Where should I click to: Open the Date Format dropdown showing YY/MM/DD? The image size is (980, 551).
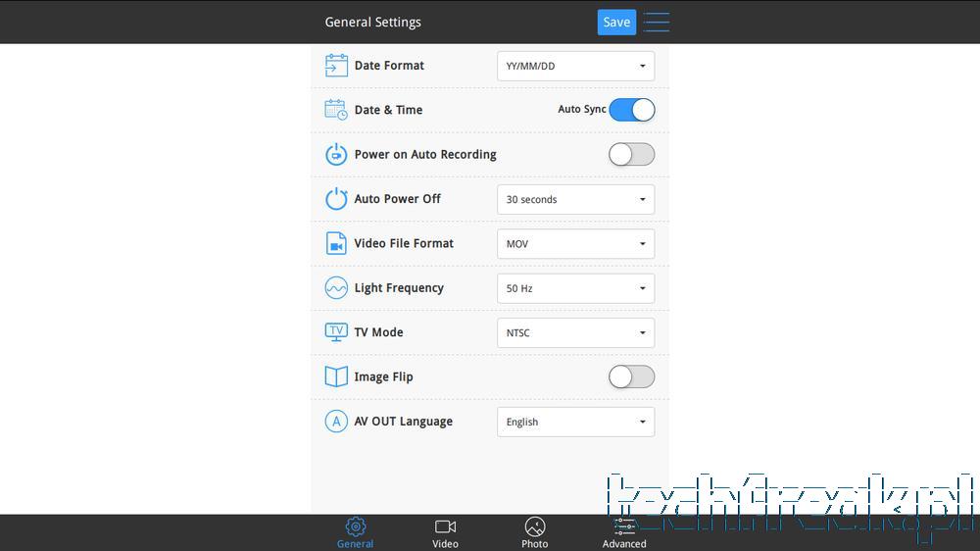575,66
